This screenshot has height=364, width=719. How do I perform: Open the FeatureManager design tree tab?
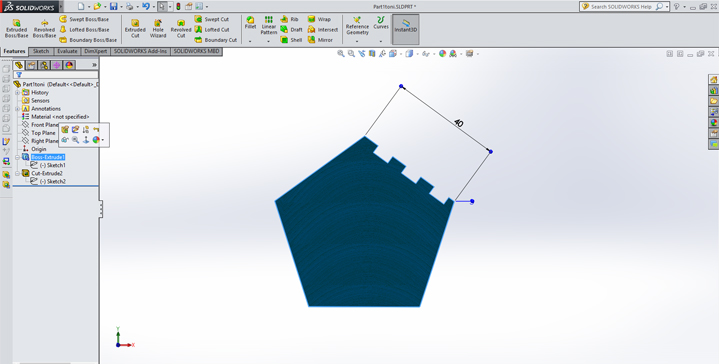[x=18, y=65]
